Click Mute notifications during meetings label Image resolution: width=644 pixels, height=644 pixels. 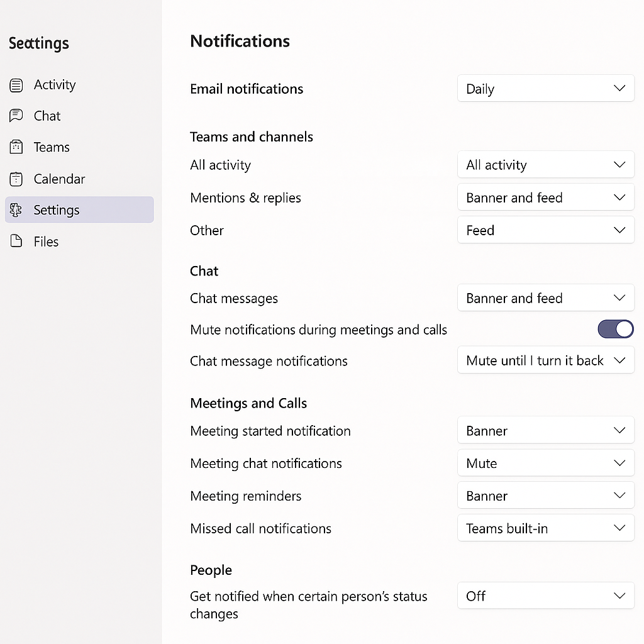point(318,330)
